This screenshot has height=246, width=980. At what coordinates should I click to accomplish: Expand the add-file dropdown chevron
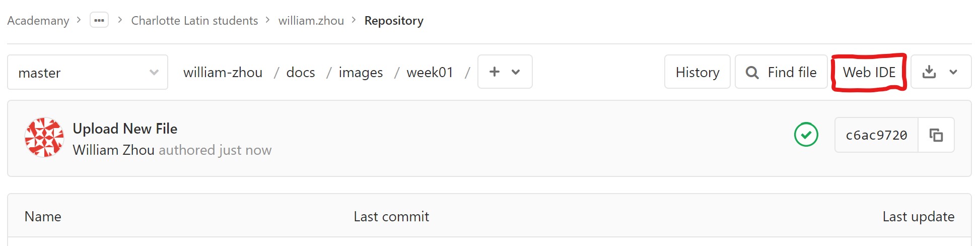coord(516,72)
